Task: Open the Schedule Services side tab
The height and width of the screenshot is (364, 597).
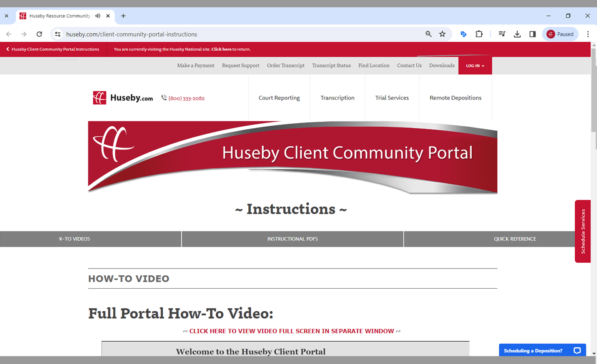Action: (583, 231)
